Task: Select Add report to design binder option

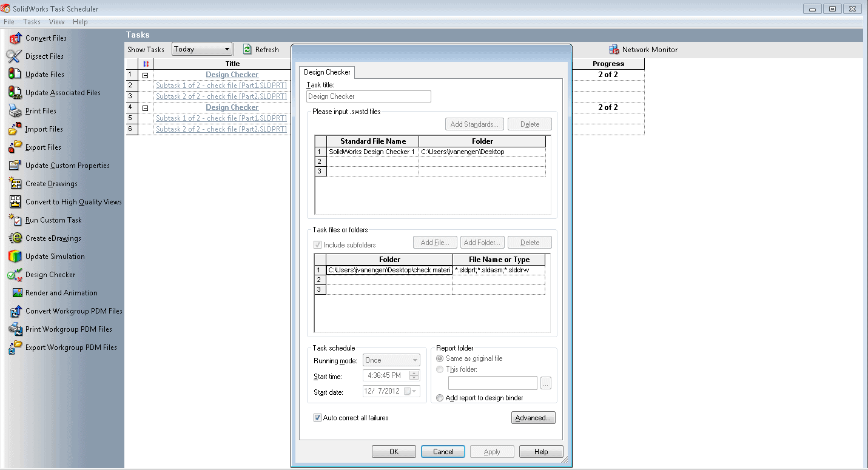Action: click(x=440, y=398)
